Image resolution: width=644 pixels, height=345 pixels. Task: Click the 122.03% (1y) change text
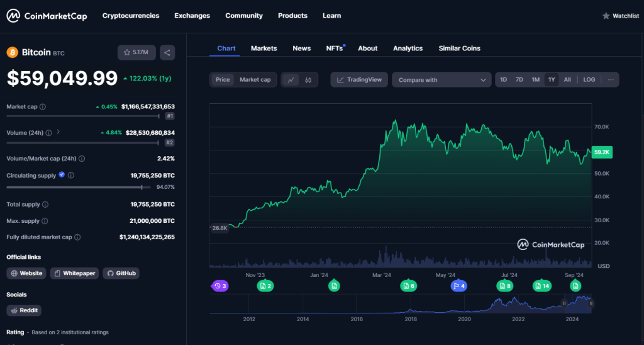(x=147, y=78)
